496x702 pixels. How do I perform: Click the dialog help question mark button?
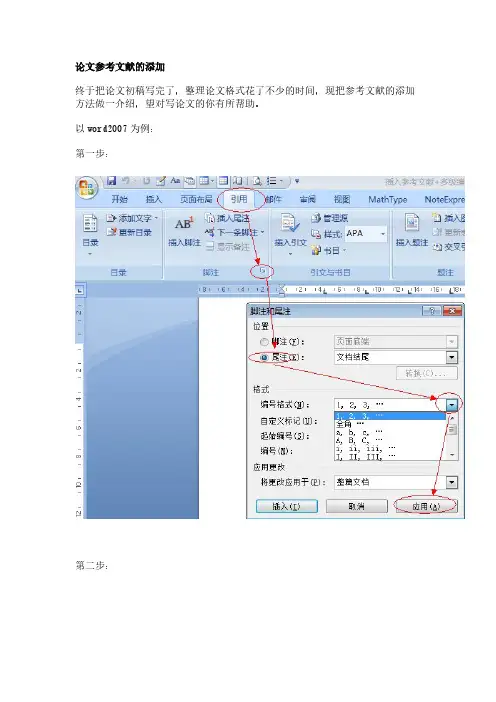coord(432,311)
